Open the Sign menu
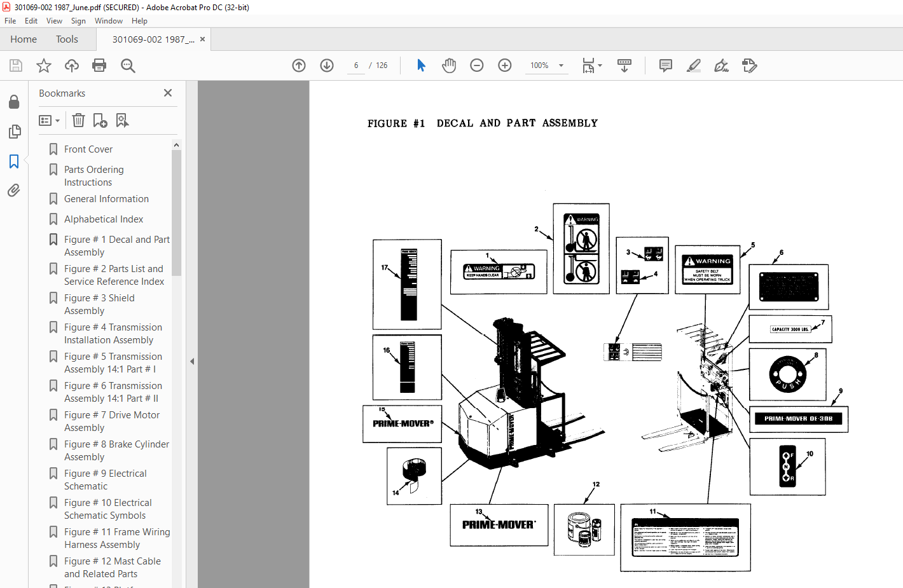Image resolution: width=903 pixels, height=588 pixels. click(78, 21)
